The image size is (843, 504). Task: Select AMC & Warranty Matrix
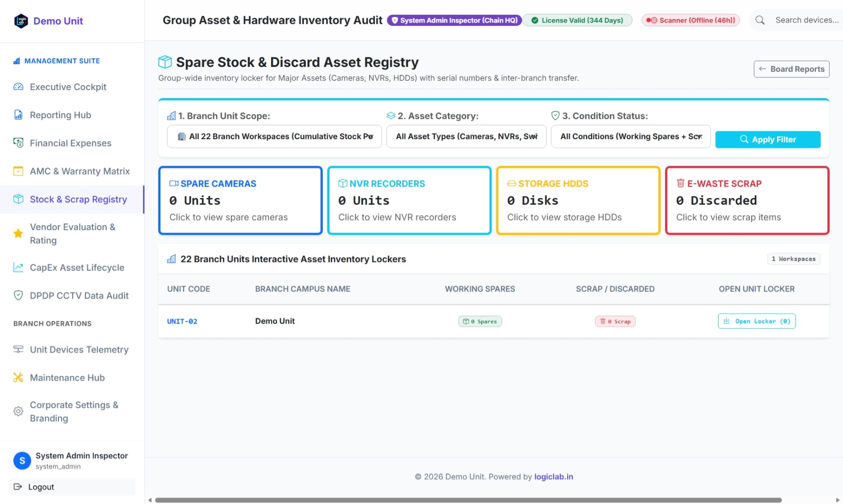(x=72, y=171)
